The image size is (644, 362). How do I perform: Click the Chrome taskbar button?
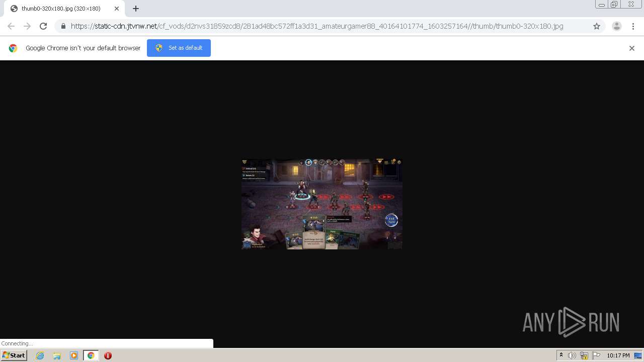pyautogui.click(x=91, y=355)
